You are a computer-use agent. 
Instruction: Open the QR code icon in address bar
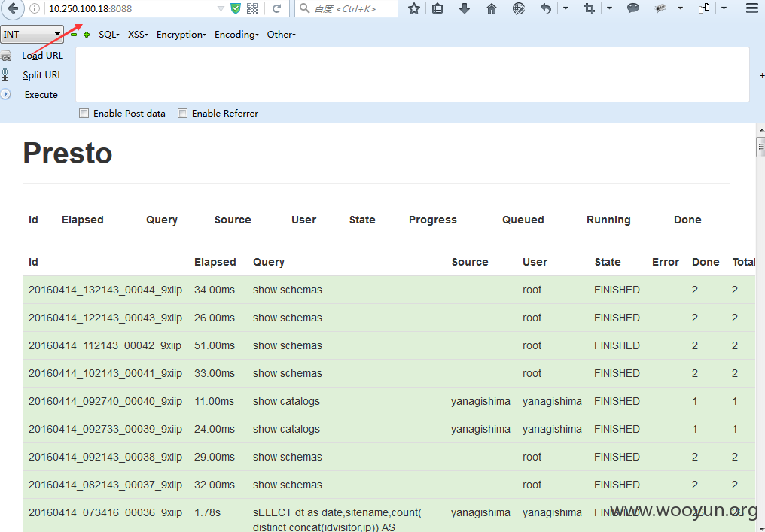[252, 8]
